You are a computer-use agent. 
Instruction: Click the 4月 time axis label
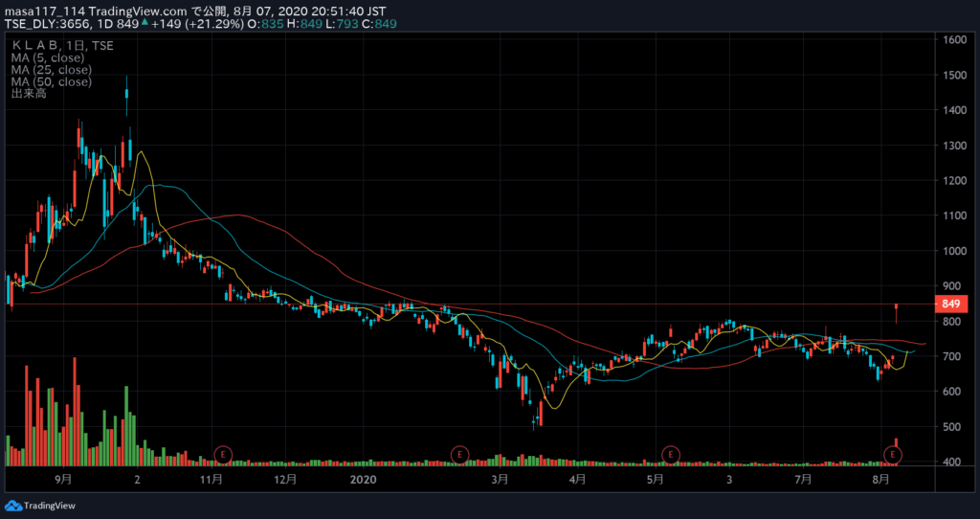[x=578, y=480]
